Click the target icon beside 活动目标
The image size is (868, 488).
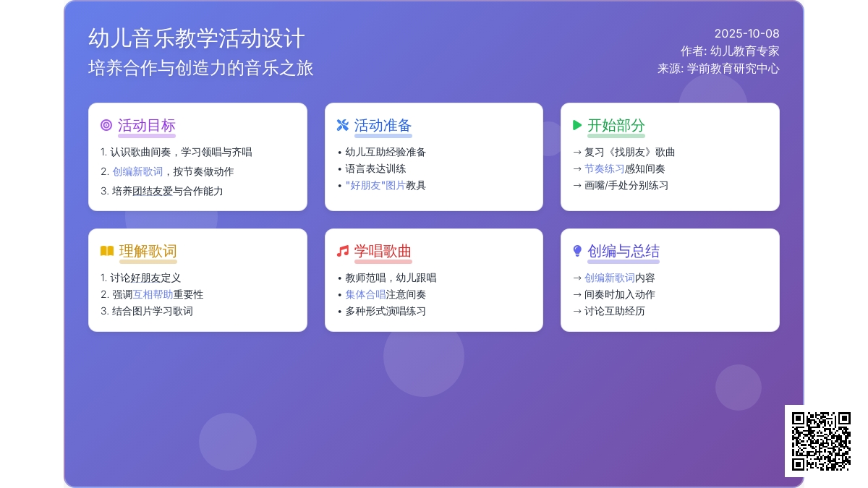[x=106, y=125]
